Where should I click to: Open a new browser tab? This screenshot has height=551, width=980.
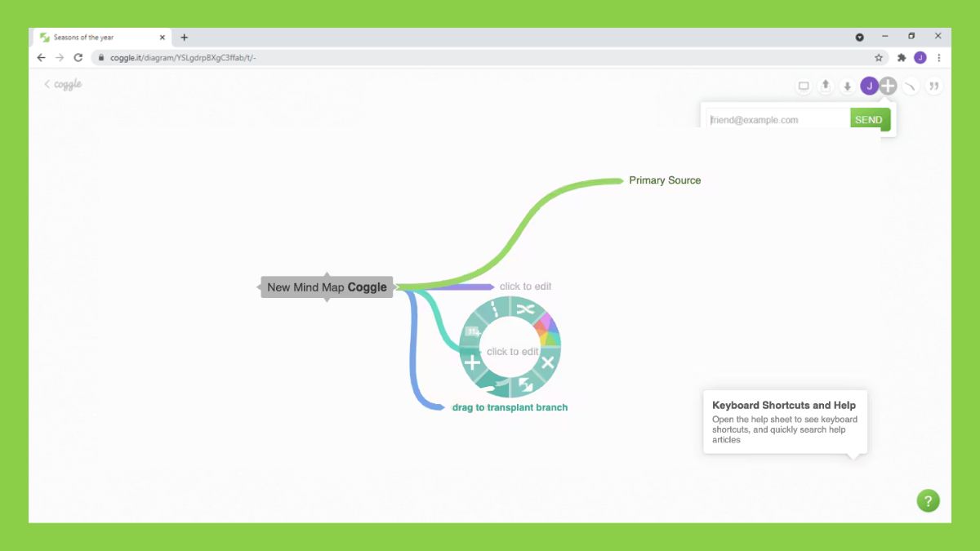coord(185,38)
